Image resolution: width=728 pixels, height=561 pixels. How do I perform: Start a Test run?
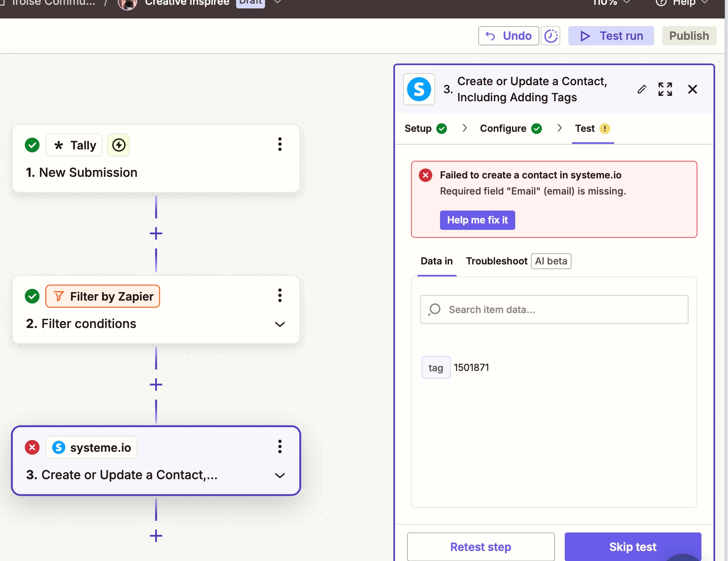[x=611, y=36]
